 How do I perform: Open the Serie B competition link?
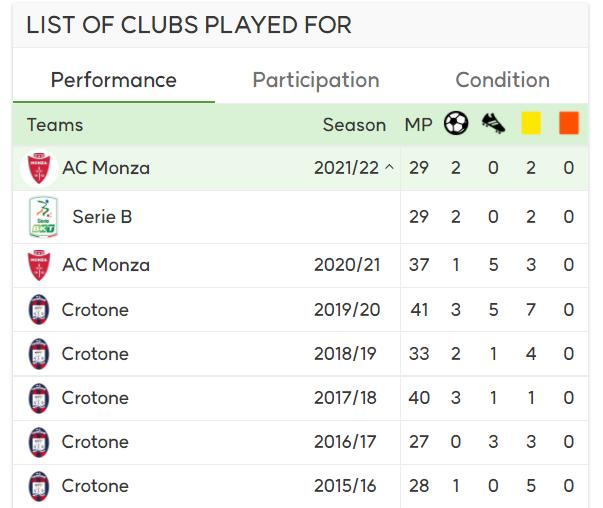[x=102, y=217]
